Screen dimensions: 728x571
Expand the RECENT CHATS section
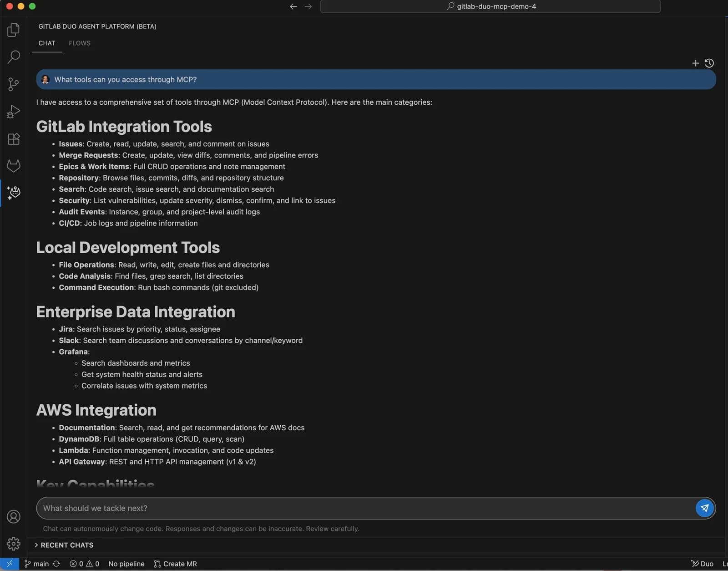(64, 545)
